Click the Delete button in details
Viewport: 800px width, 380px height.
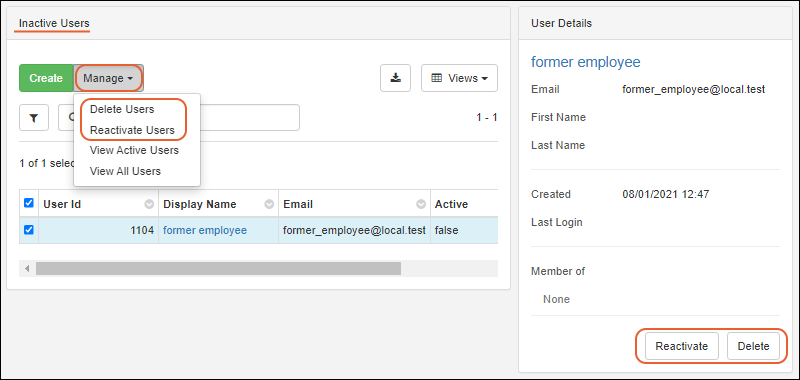pos(754,346)
